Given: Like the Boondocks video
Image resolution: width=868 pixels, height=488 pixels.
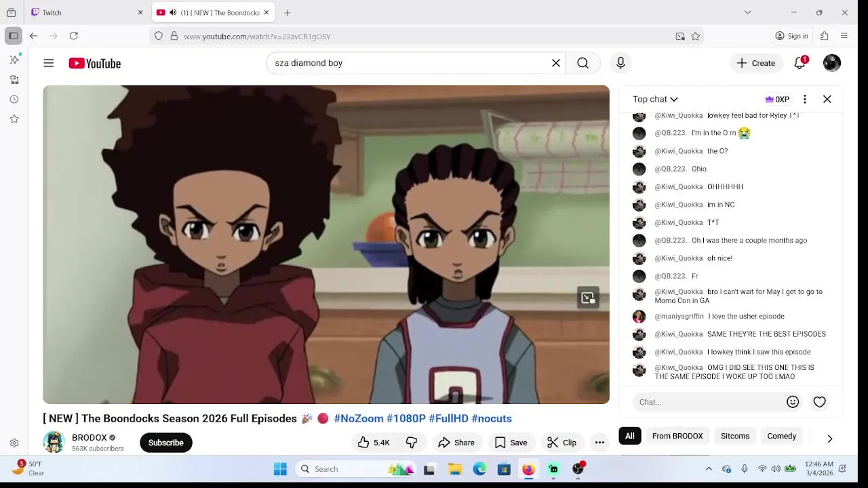Looking at the screenshot, I should click(x=374, y=443).
